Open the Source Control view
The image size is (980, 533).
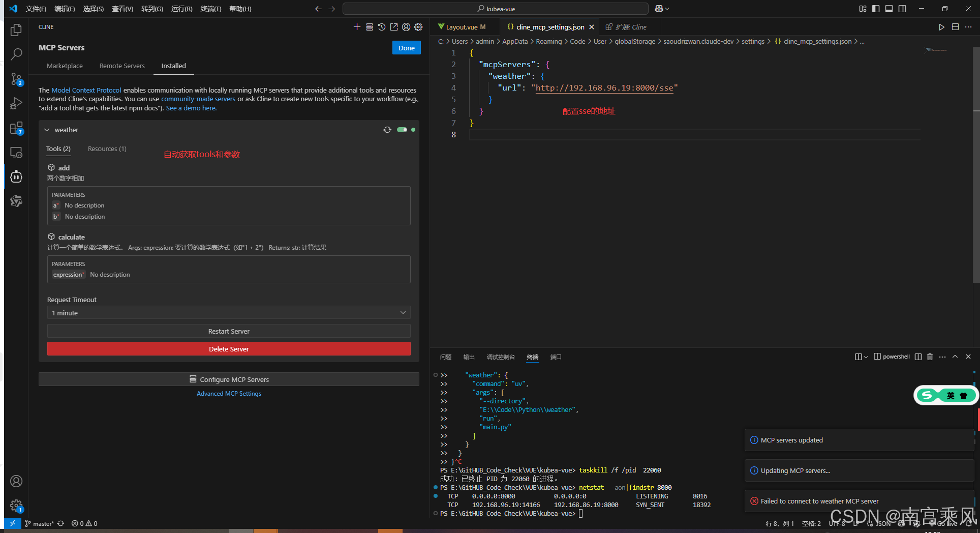16,79
